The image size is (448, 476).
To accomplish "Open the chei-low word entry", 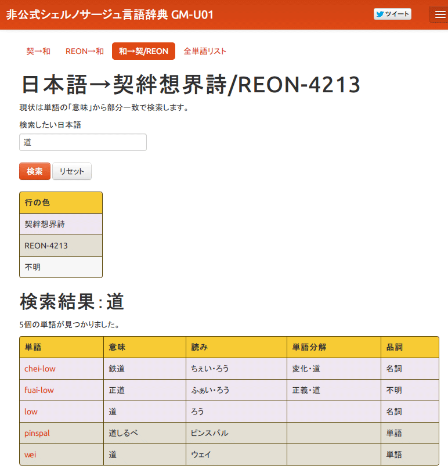I will (40, 369).
